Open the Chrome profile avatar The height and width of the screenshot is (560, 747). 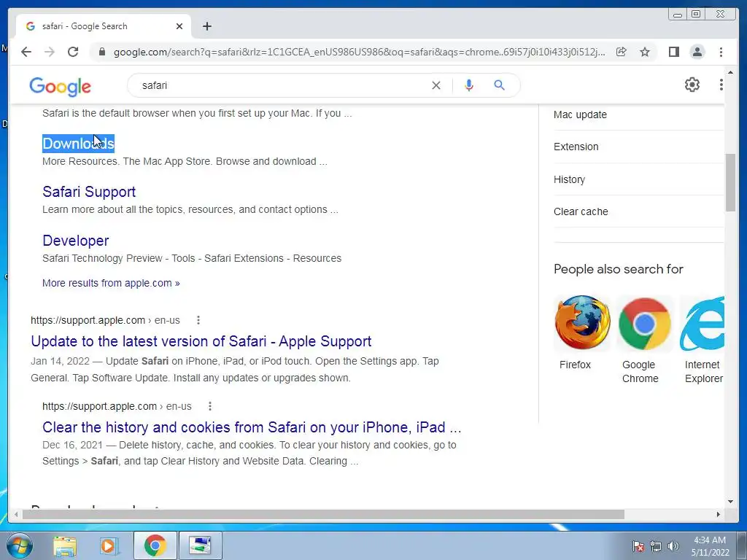[x=697, y=52]
